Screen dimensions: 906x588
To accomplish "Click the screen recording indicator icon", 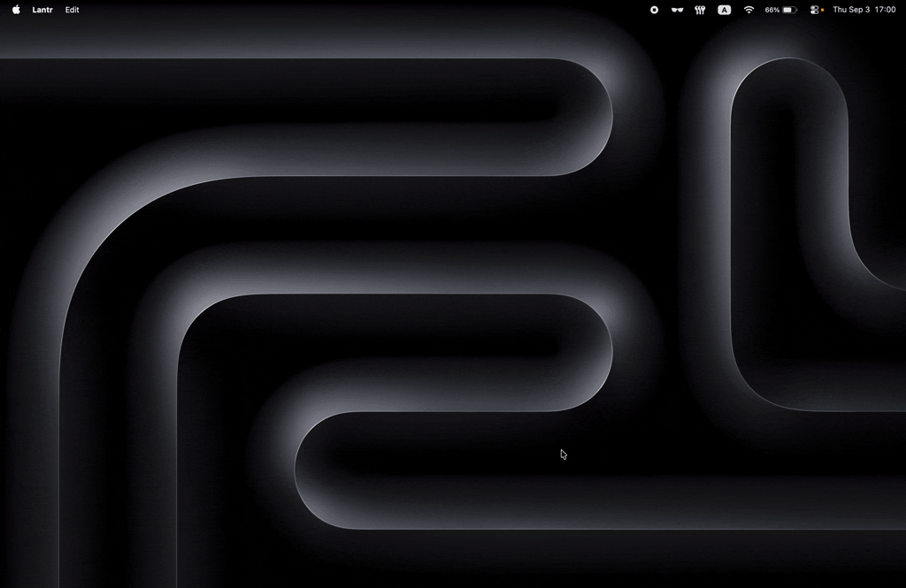I will pos(654,10).
